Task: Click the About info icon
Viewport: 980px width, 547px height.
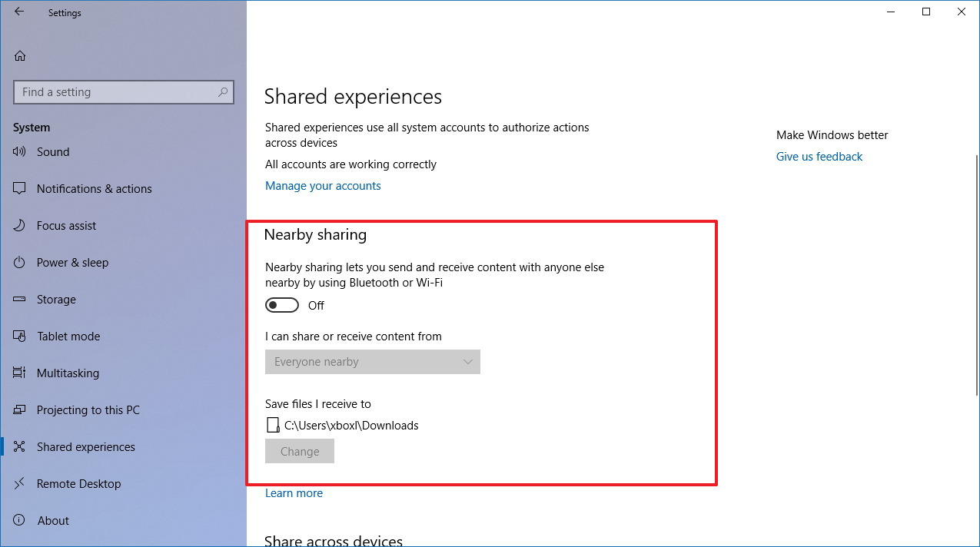Action: [20, 521]
